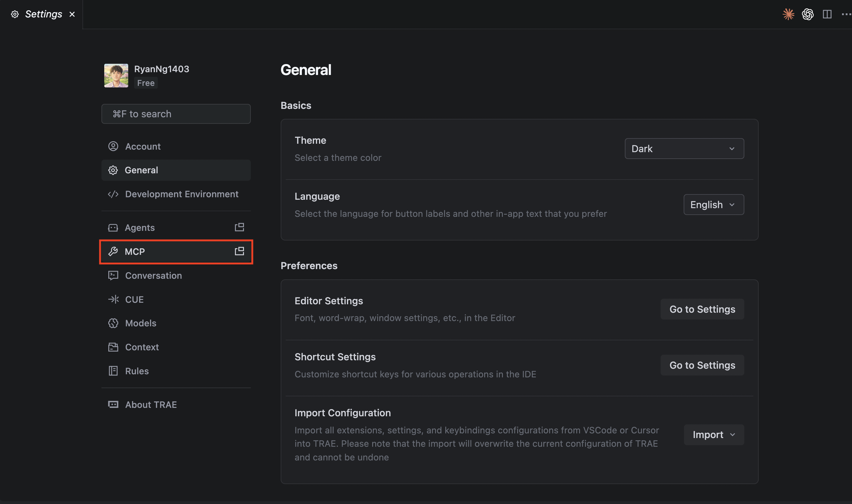Switch to the Settings tab
This screenshot has height=504, width=852.
(44, 14)
